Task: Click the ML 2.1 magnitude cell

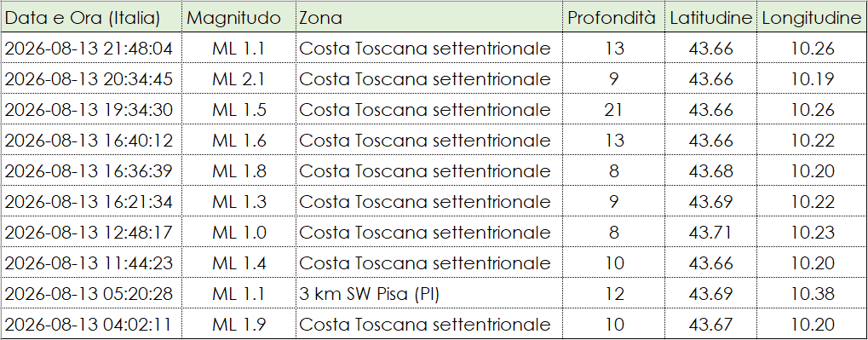Action: [239, 79]
